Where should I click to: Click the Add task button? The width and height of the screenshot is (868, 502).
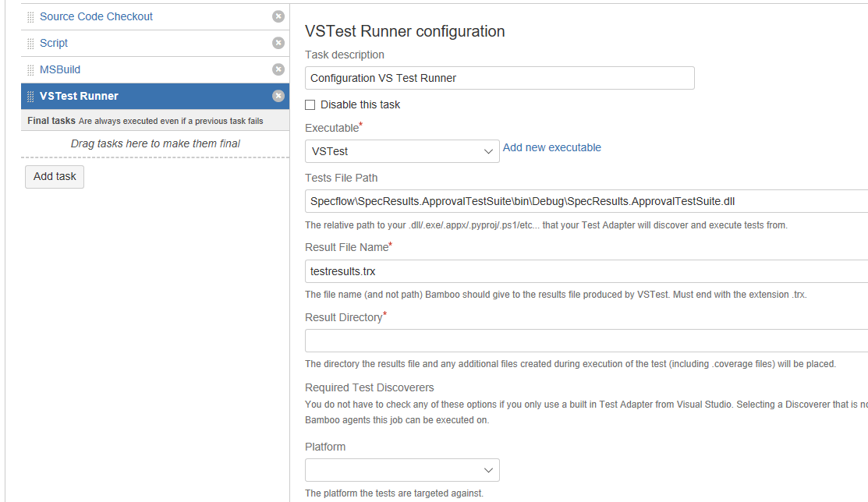54,176
